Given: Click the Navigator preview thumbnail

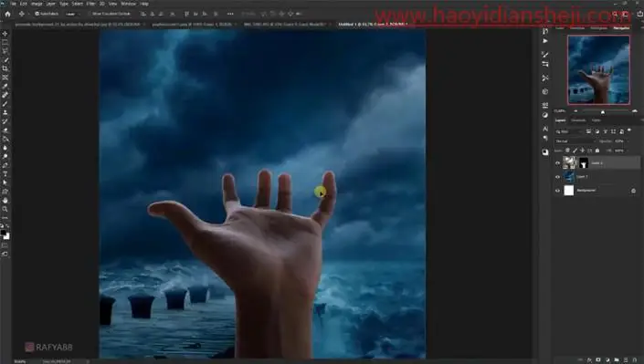Looking at the screenshot, I should [598, 69].
